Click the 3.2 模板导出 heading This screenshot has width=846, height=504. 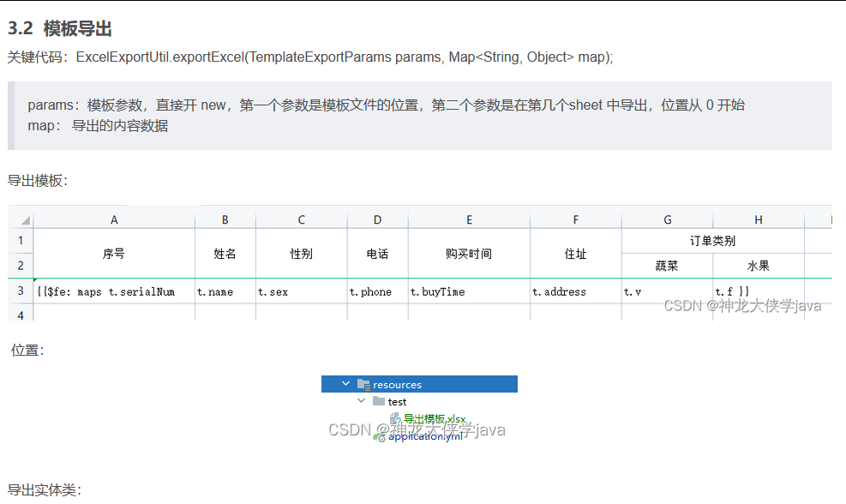pyautogui.click(x=60, y=28)
